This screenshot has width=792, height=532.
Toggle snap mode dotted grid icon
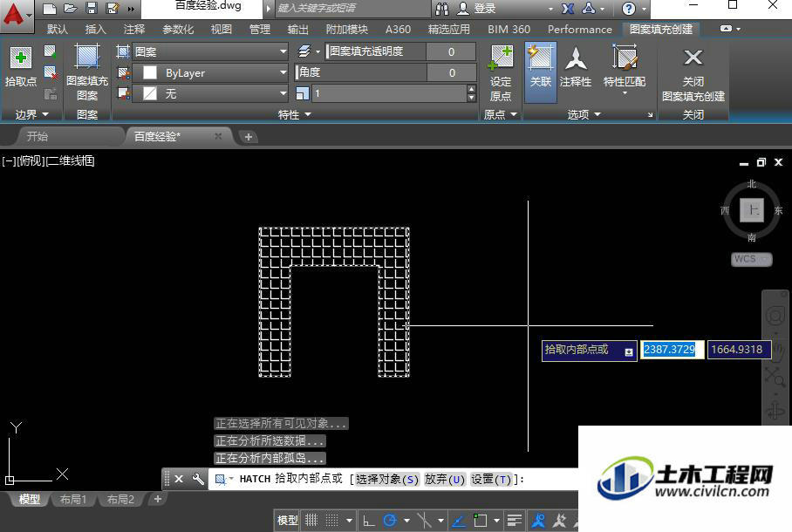[x=331, y=520]
